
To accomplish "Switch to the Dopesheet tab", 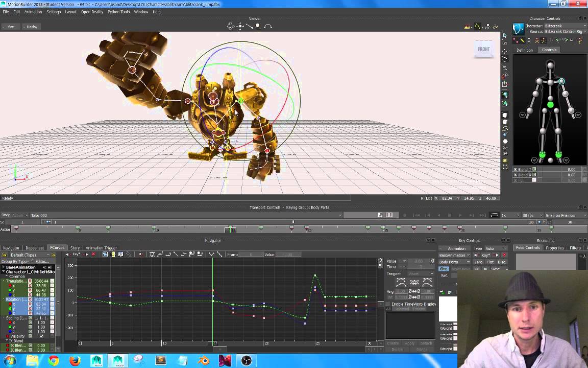I will 35,248.
